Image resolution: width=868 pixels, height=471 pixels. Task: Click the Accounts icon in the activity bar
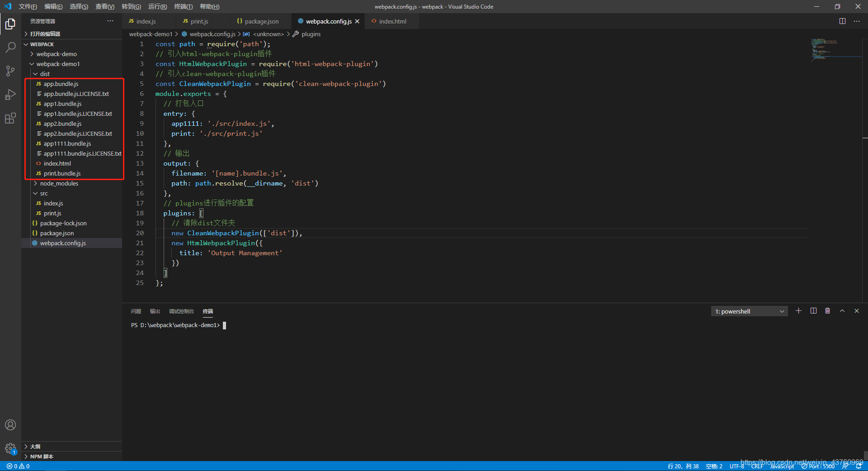point(10,425)
